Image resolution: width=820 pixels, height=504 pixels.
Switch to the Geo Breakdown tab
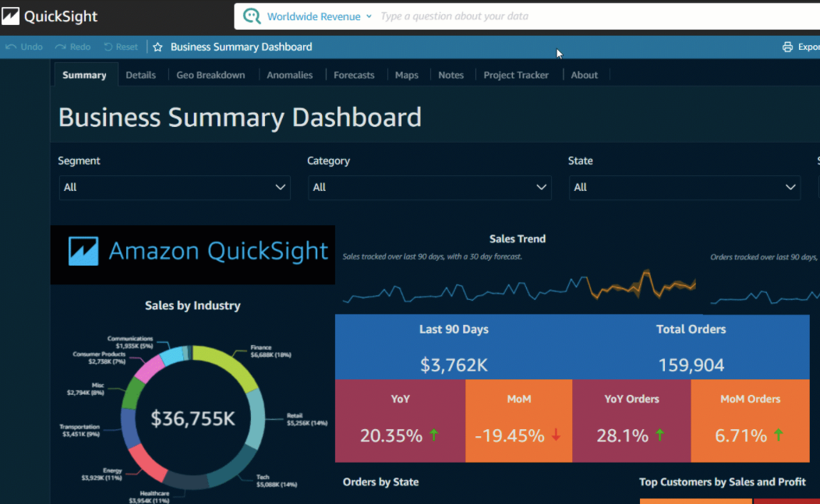(x=210, y=75)
